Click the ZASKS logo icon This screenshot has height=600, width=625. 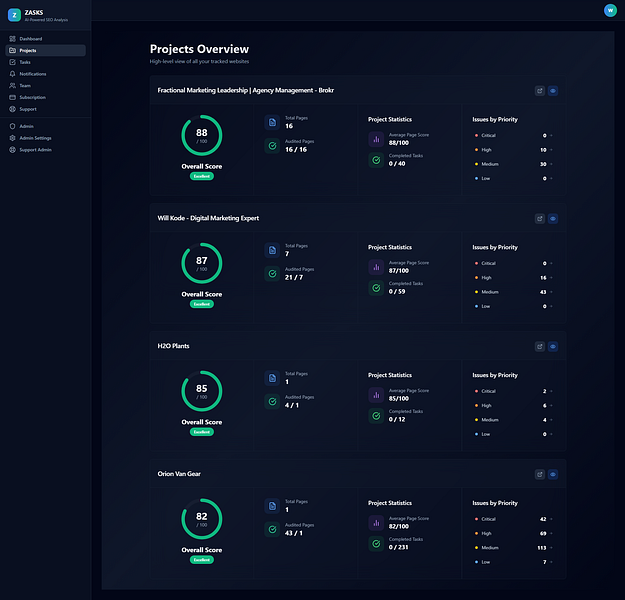(x=14, y=15)
